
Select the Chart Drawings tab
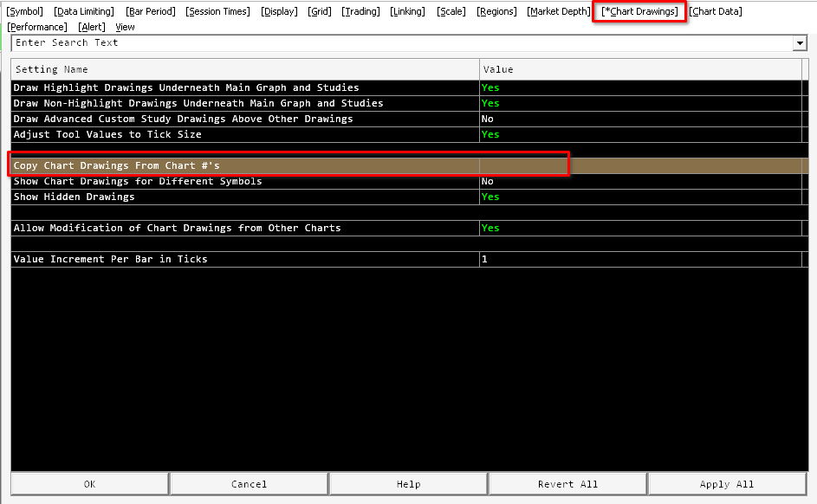click(639, 11)
